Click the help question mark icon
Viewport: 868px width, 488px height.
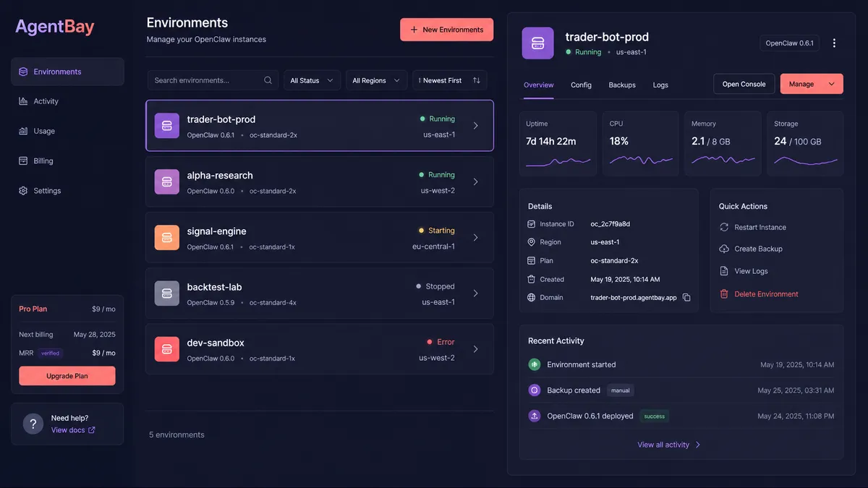click(33, 424)
